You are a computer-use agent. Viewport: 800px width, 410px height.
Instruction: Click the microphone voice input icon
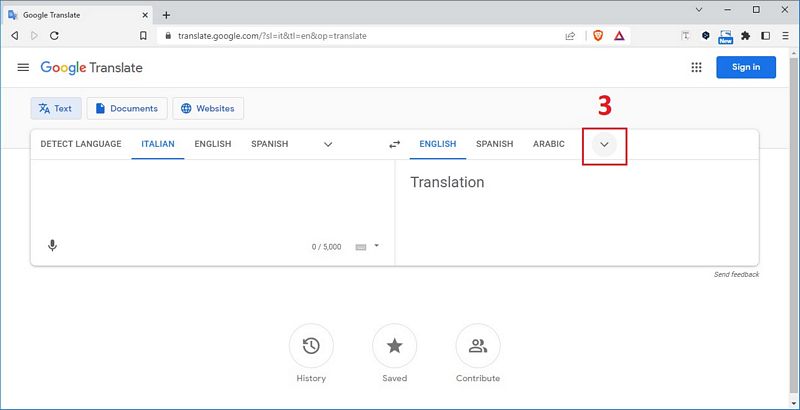click(52, 245)
